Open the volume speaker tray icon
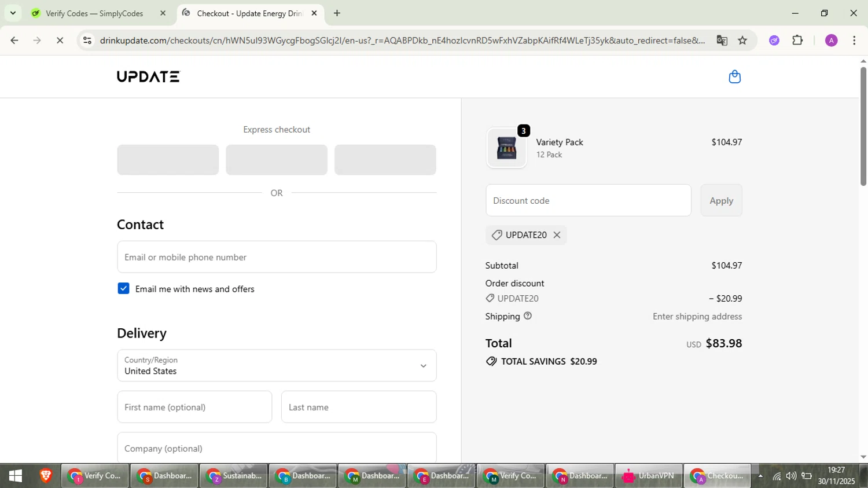The width and height of the screenshot is (868, 488). [x=791, y=476]
